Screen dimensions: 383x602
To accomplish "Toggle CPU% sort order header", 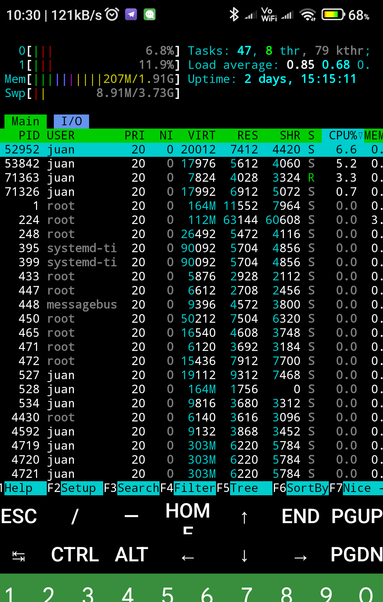I will 342,136.
